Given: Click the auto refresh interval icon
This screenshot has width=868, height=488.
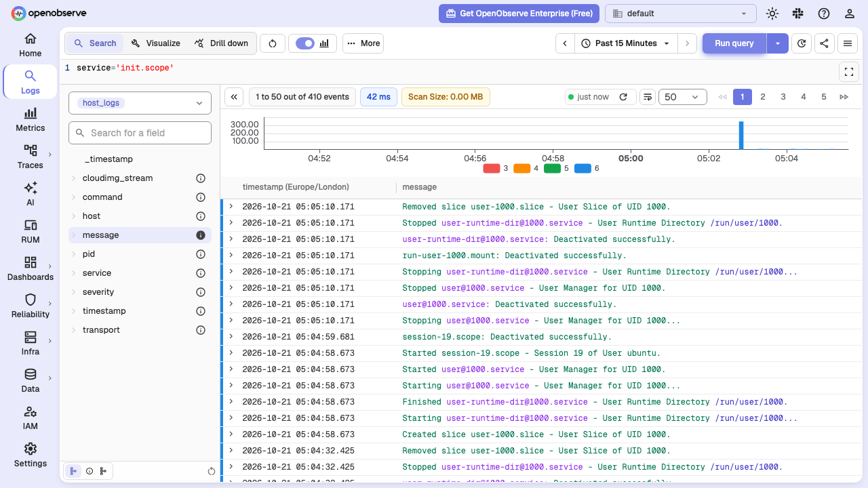Looking at the screenshot, I should (x=802, y=43).
